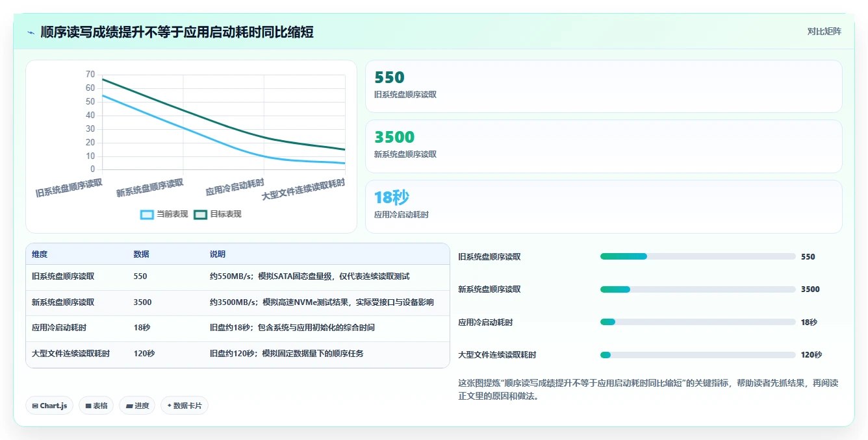This screenshot has width=868, height=440.
Task: Select table cell 大型文件连续读取耗时
Action: point(71,353)
